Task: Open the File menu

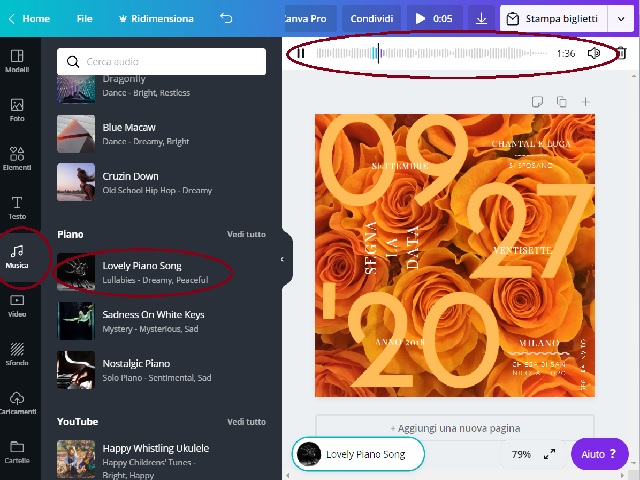Action: [x=84, y=18]
